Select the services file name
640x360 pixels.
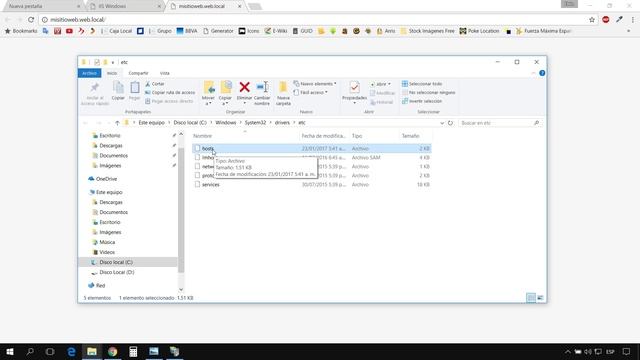pyautogui.click(x=211, y=184)
